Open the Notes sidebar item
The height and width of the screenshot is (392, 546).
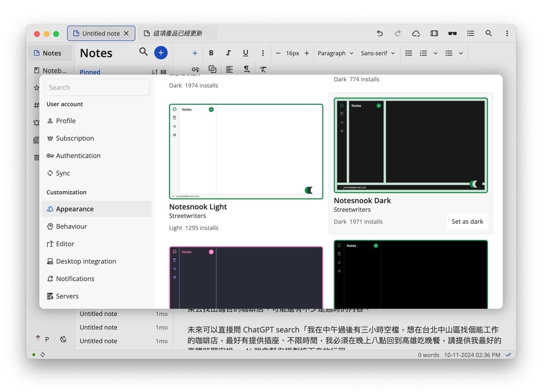(x=51, y=53)
